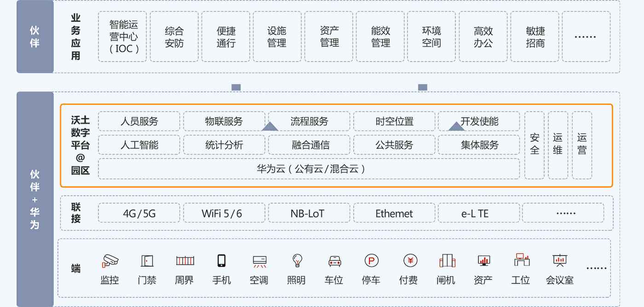Viewport: 644px width, 307px height.
Task: Click the 华为云 (公有云/混合云) bar
Action: [x=309, y=169]
